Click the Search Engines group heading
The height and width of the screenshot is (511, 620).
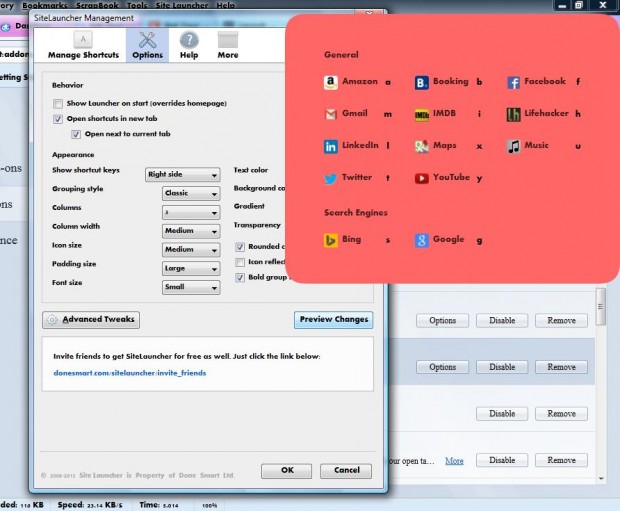tap(356, 213)
